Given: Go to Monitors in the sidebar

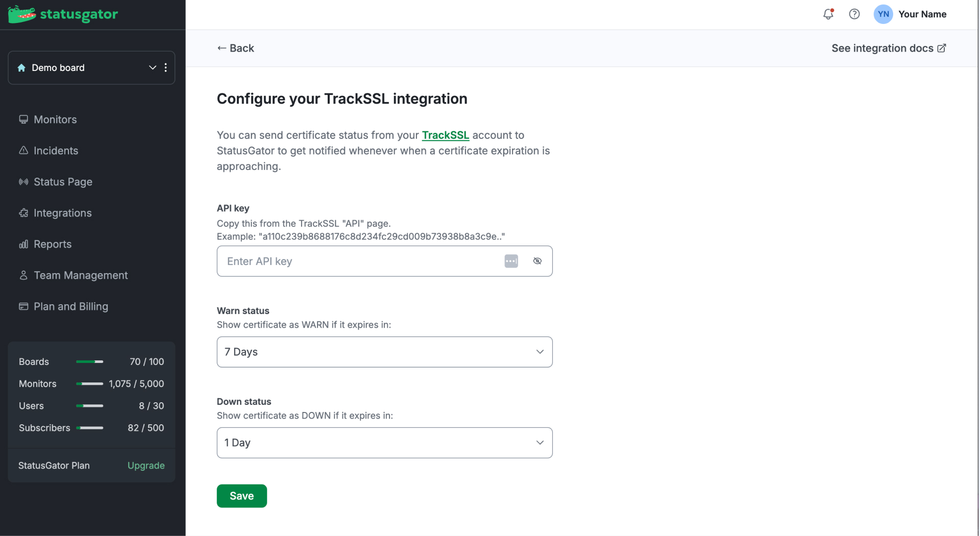Looking at the screenshot, I should (x=55, y=119).
